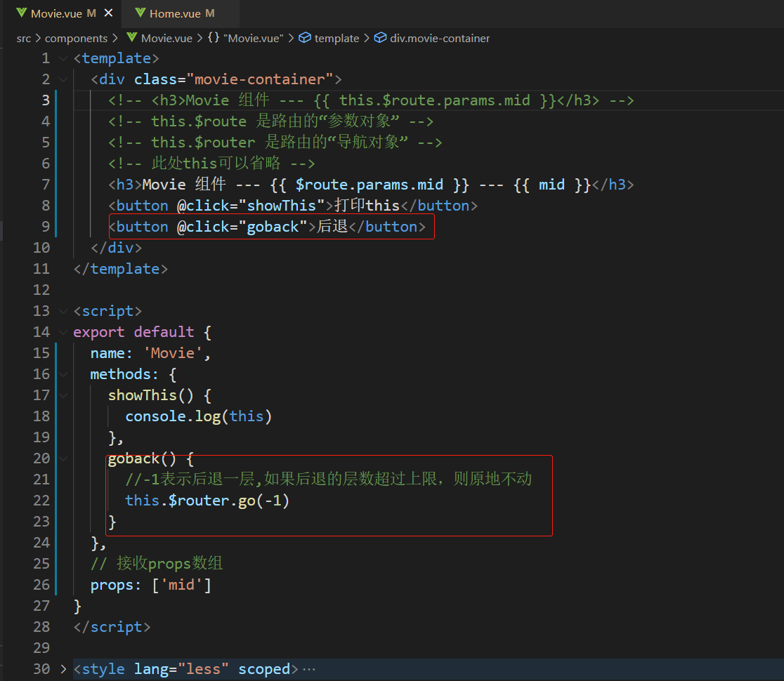This screenshot has width=784, height=681.
Task: Click the 此处this可以省略 comment on line 6
Action: point(211,164)
